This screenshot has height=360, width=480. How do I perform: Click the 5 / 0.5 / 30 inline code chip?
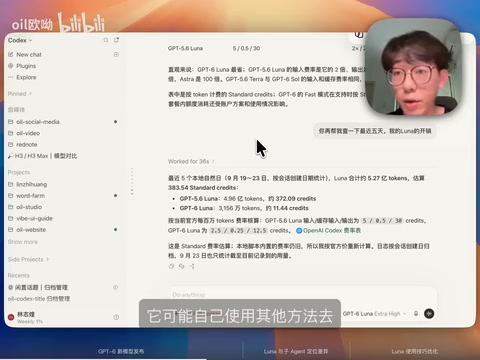pyautogui.click(x=382, y=221)
